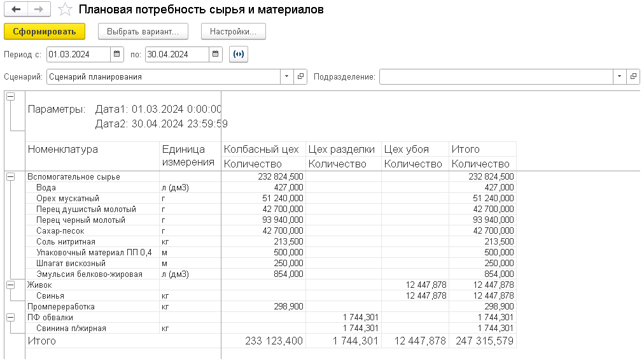Image resolution: width=644 pixels, height=361 pixels.
Task: Open the report Настройки... button
Action: coord(233,31)
